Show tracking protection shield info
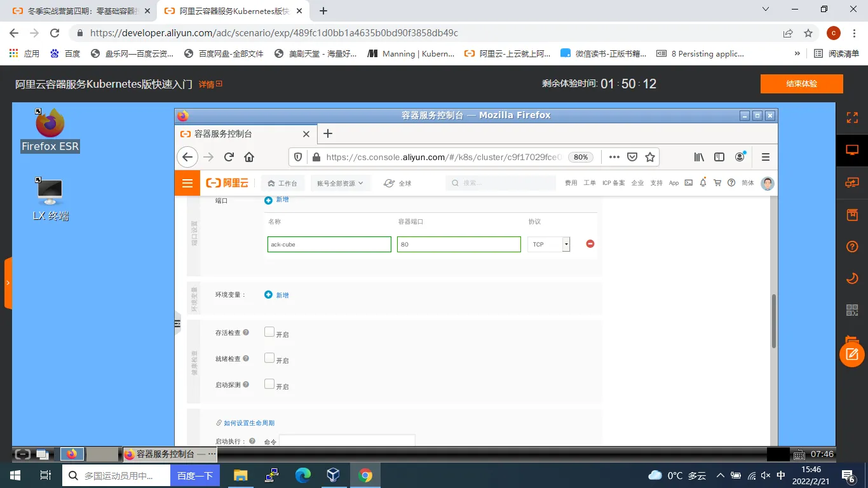 pyautogui.click(x=298, y=157)
